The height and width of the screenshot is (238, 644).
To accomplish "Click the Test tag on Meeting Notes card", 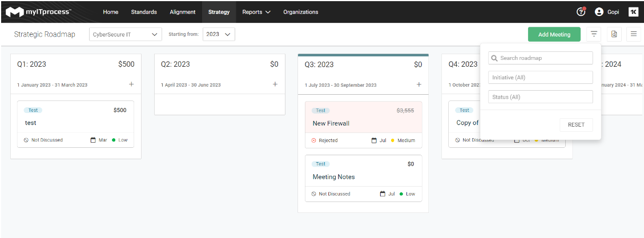I will [321, 164].
